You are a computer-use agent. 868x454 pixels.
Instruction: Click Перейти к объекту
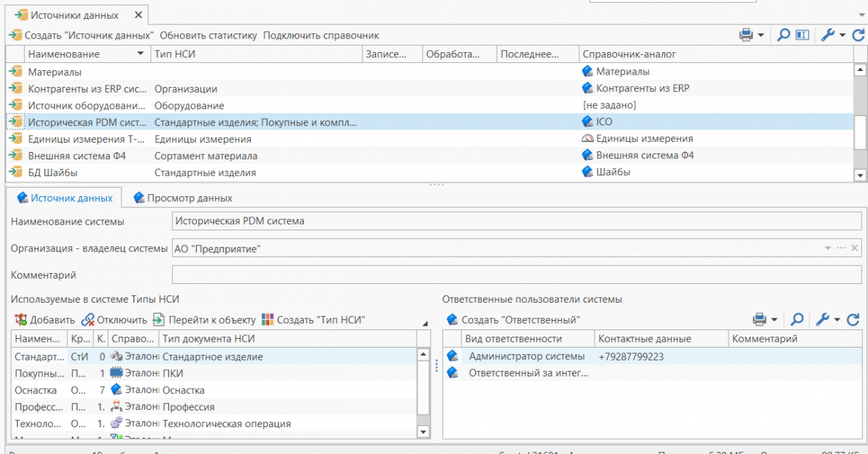(x=205, y=320)
